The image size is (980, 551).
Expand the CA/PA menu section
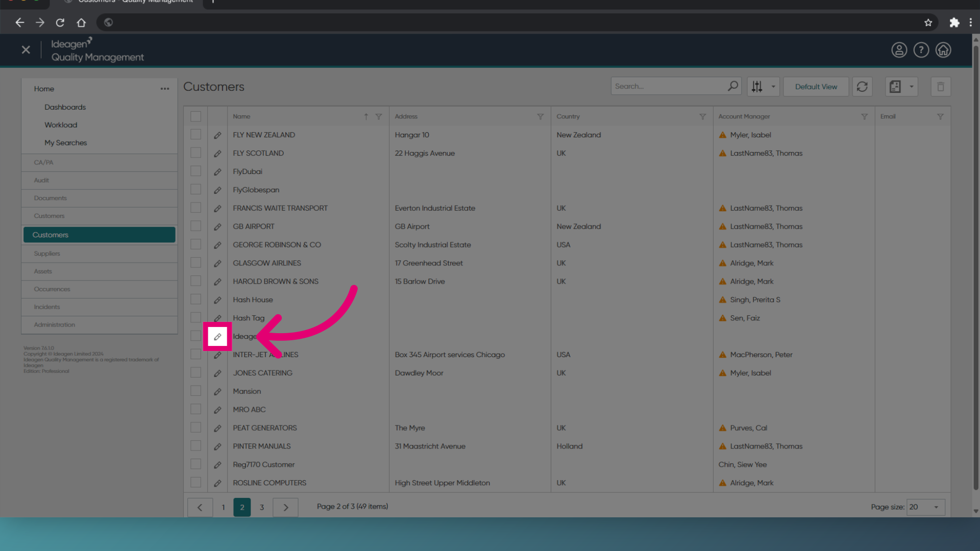[x=100, y=163]
